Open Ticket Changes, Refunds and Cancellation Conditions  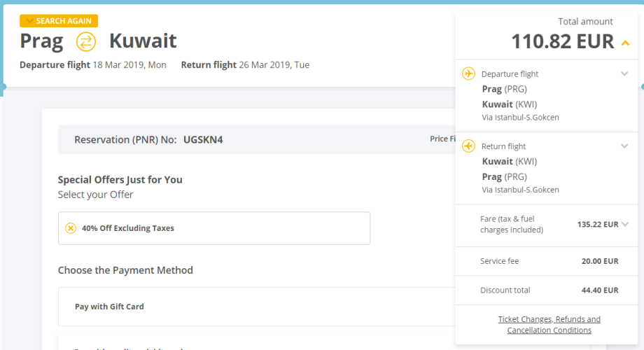(x=549, y=324)
